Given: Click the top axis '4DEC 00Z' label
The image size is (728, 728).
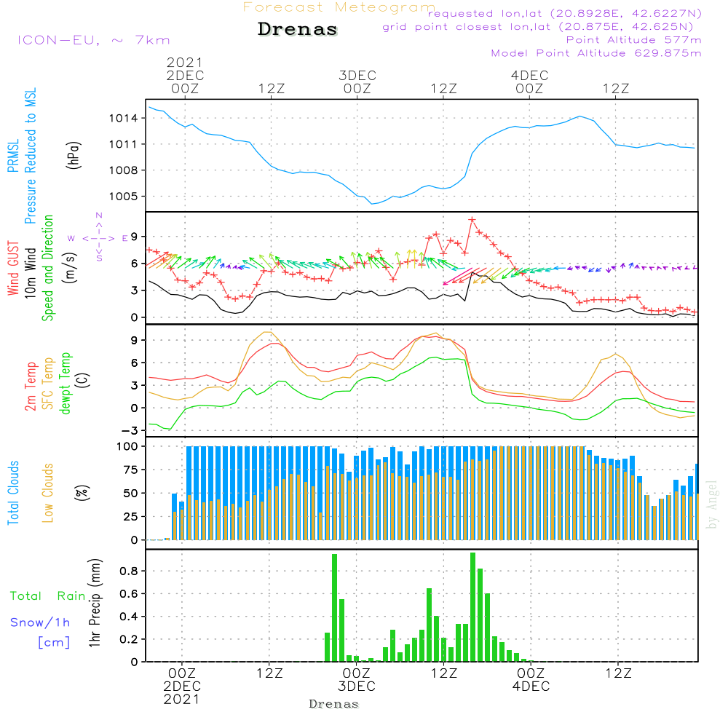Looking at the screenshot, I should click(529, 82).
